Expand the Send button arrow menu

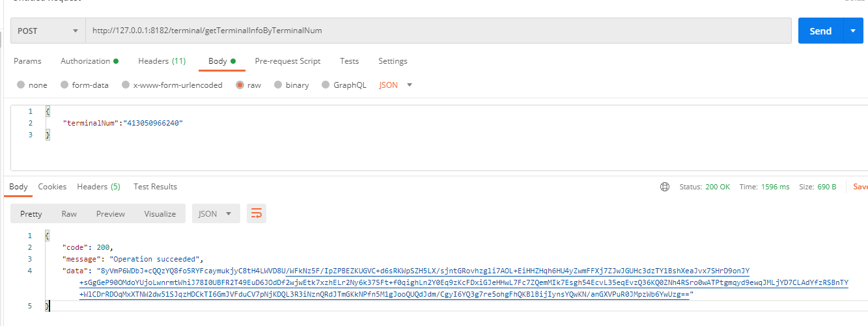pos(852,31)
